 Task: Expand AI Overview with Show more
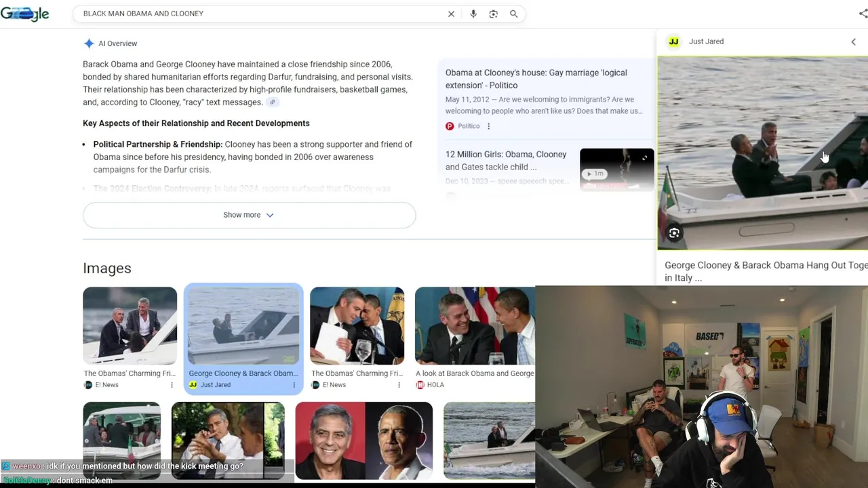tap(249, 215)
